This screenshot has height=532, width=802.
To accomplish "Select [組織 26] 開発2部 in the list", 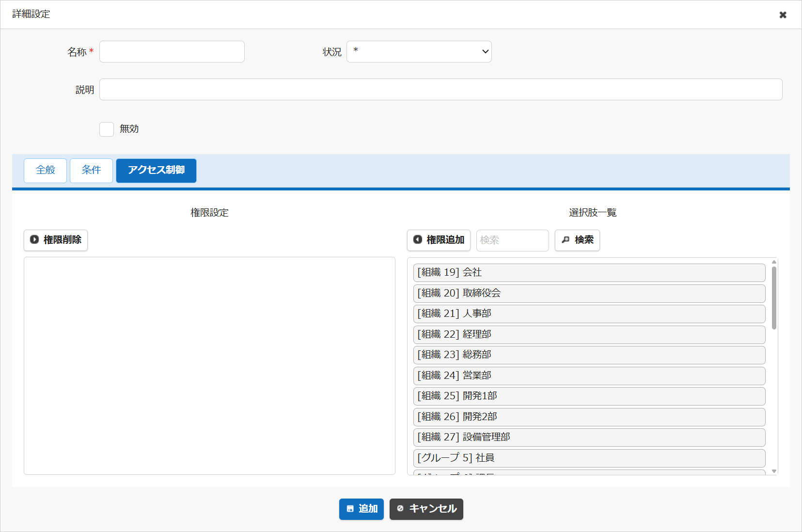I will tap(589, 417).
